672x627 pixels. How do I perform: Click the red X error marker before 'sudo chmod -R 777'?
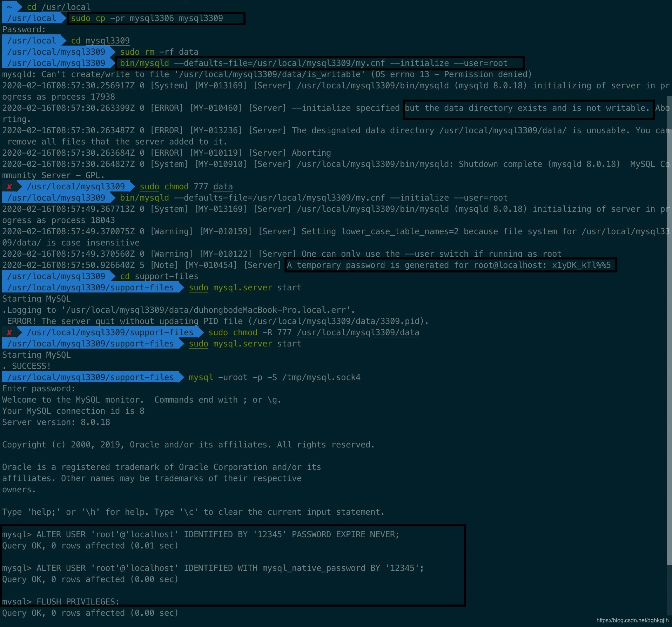tap(9, 332)
